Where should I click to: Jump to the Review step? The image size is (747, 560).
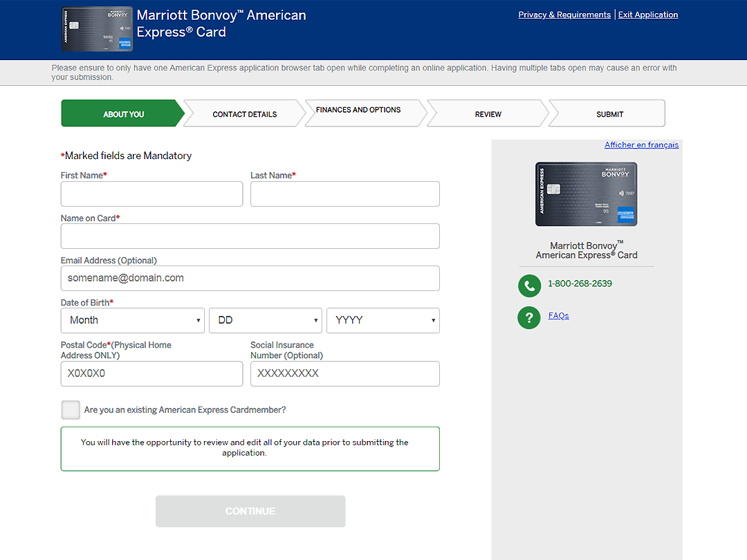[x=488, y=114]
